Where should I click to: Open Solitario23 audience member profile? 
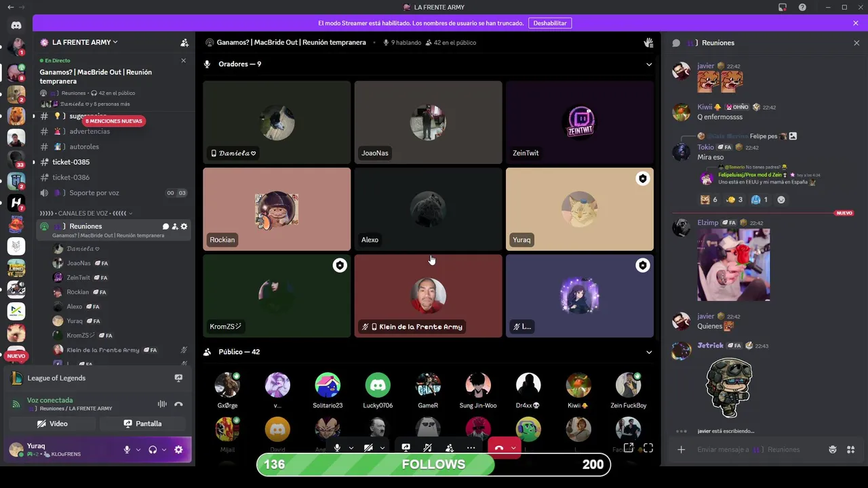click(328, 390)
